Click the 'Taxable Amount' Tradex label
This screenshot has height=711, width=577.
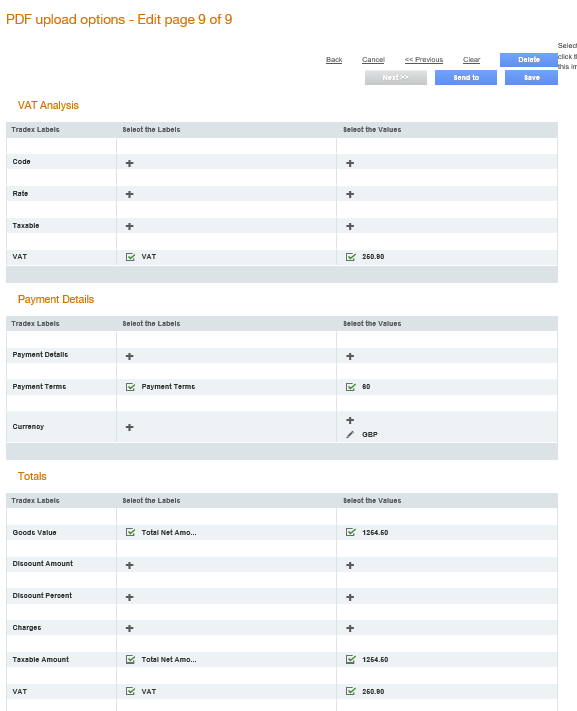[41, 659]
